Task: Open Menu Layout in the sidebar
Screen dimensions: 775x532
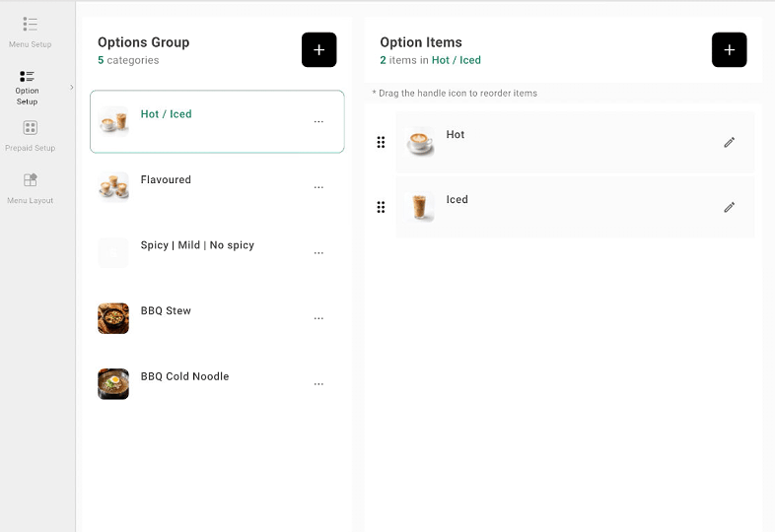Action: coord(30,188)
